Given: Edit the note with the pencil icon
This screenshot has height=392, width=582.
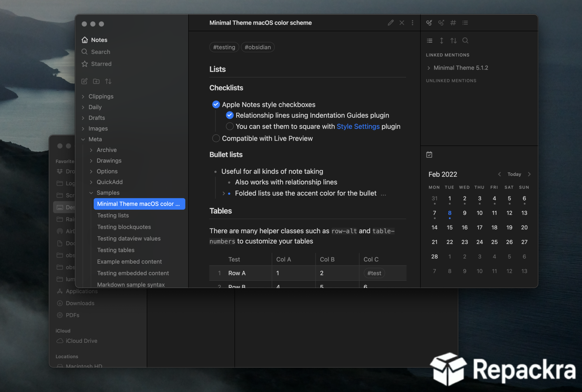Looking at the screenshot, I should [x=391, y=23].
